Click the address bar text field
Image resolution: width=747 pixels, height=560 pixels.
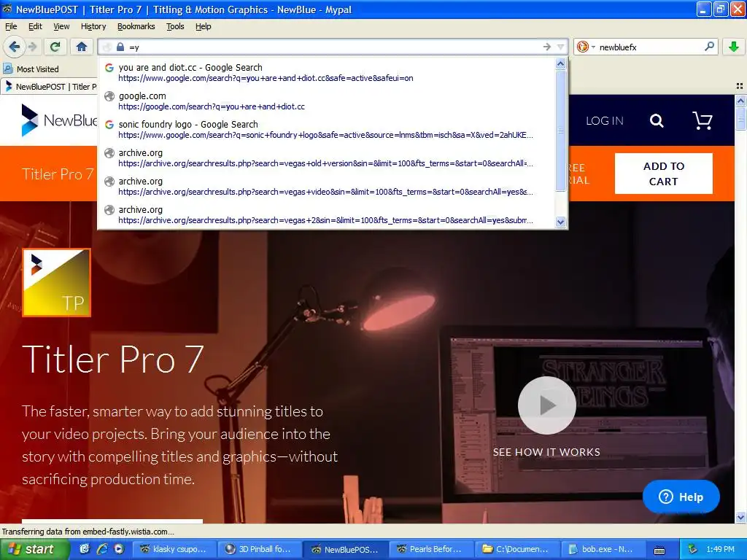[x=333, y=47]
